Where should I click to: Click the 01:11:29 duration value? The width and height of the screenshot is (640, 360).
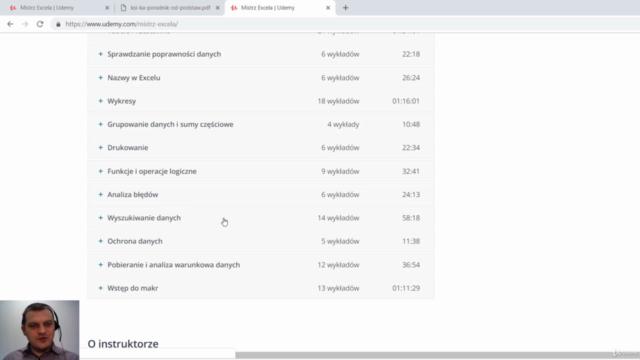tap(406, 288)
